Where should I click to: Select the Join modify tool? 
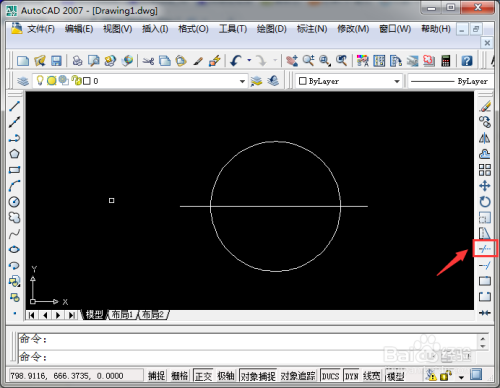[x=485, y=313]
